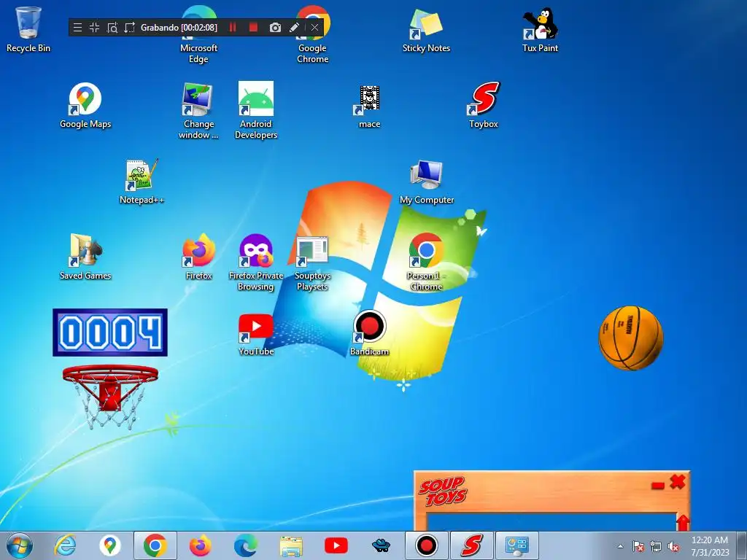This screenshot has width=747, height=560.
Task: Launch Bandicam desktop shortcut
Action: 369,333
